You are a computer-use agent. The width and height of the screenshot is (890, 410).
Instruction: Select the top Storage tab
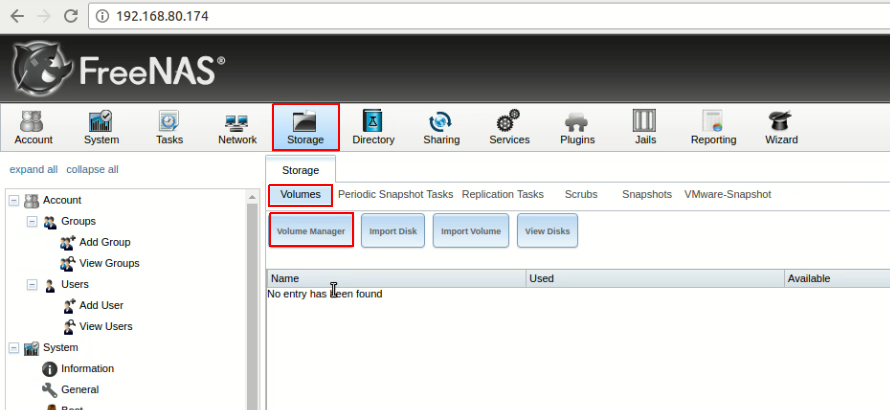tap(300, 170)
